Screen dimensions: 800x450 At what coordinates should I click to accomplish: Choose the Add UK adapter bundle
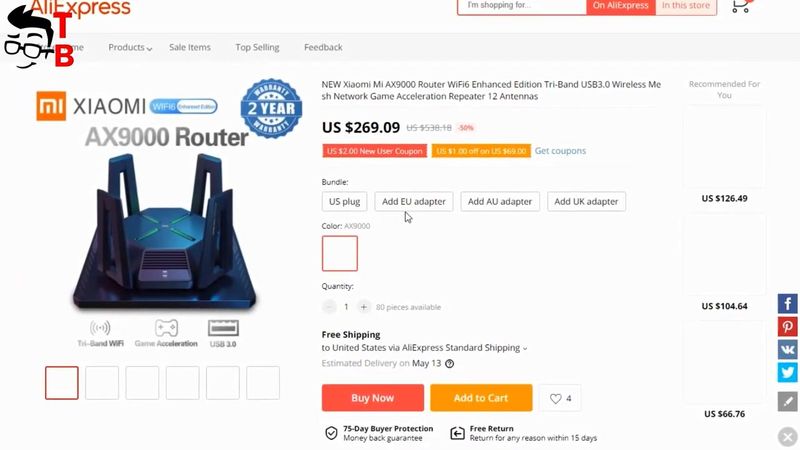[586, 202]
